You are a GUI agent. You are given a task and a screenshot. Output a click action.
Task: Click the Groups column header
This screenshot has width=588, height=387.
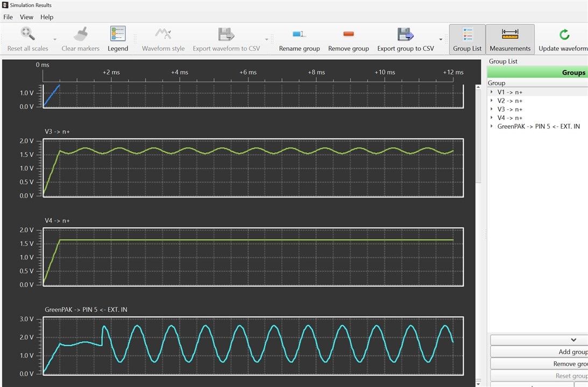(537, 73)
